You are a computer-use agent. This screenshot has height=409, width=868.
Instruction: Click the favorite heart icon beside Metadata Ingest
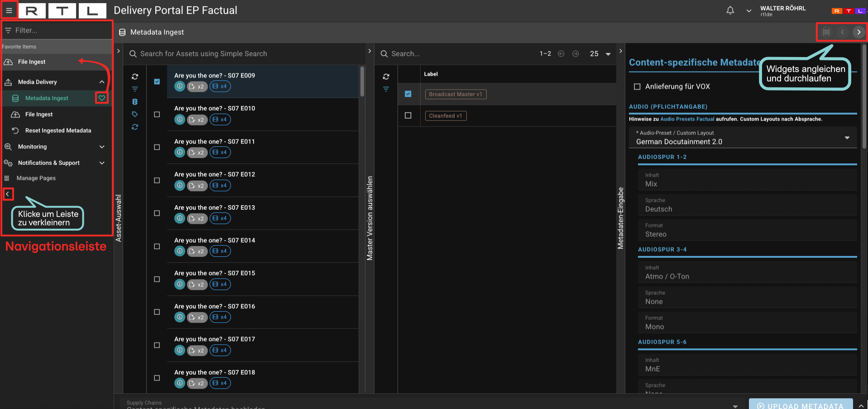pos(102,98)
